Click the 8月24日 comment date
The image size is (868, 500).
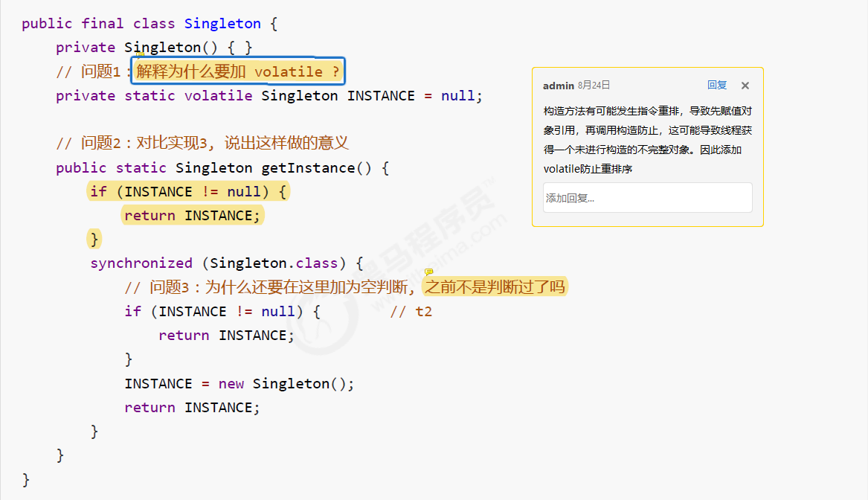594,86
